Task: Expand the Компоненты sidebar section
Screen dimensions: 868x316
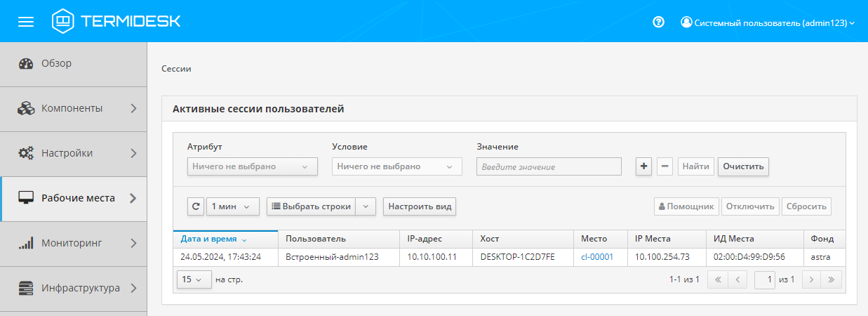Action: click(x=74, y=108)
